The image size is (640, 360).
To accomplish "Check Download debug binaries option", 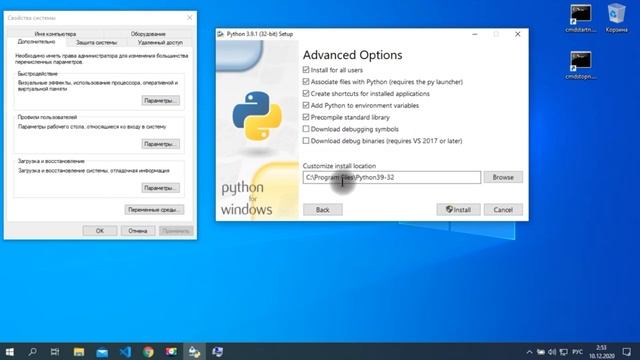I will 306,141.
